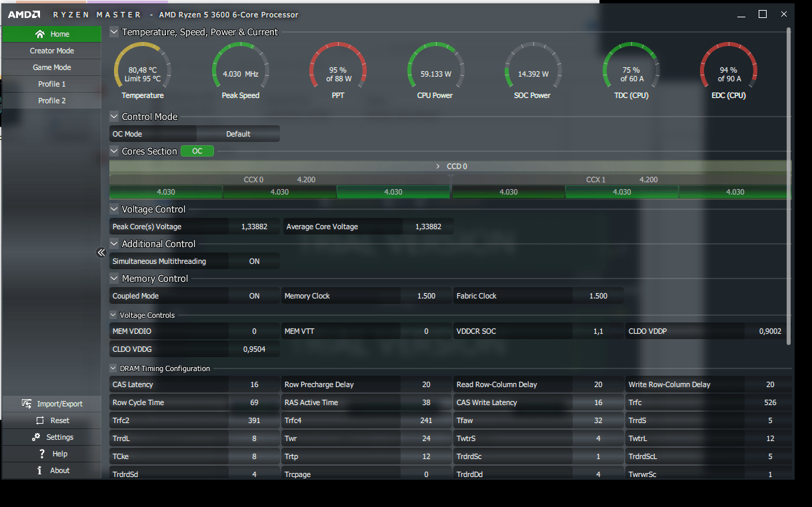The width and height of the screenshot is (812, 507).
Task: Click the Simultaneous Multithreading ON value
Action: coord(254,261)
